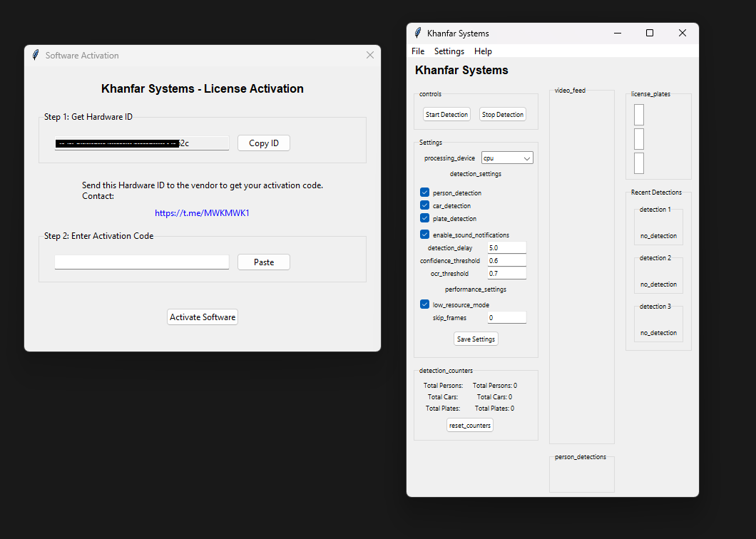Click Save Settings button

pyautogui.click(x=476, y=339)
